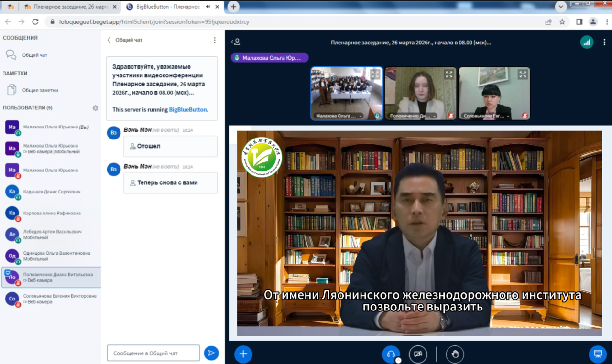Open Общие заметки in the sidebar
Screen dimensions: 612x364
[40, 90]
